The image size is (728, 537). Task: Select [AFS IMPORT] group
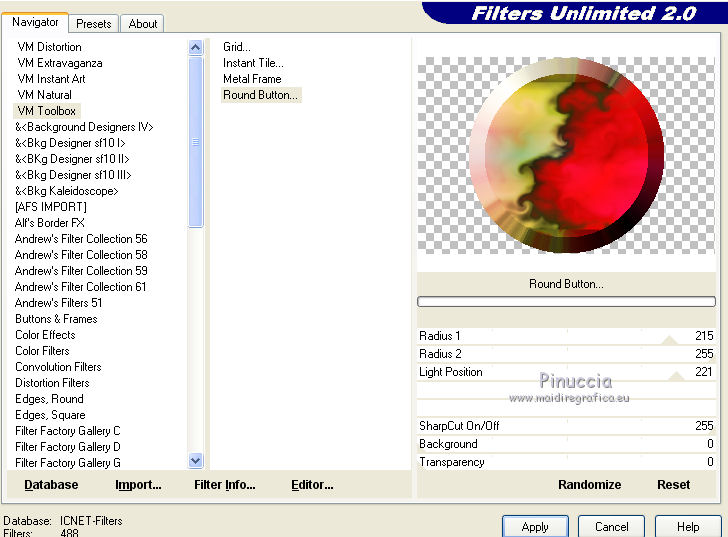(51, 207)
